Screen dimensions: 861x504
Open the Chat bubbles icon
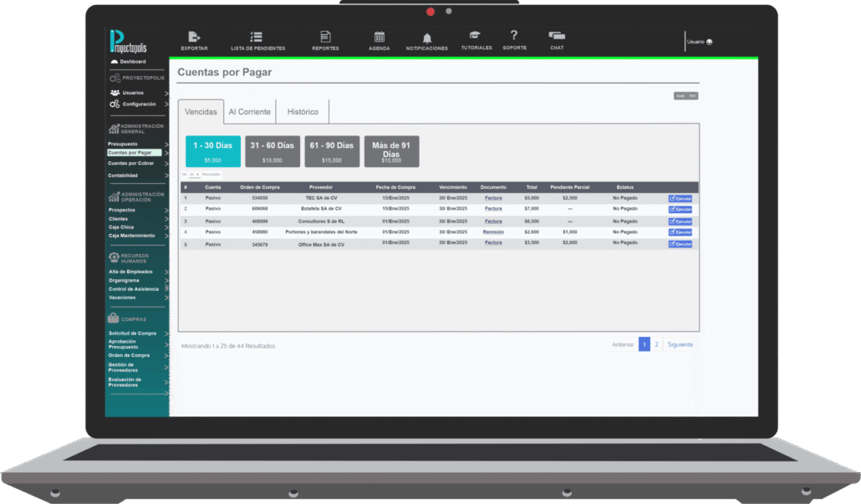(557, 36)
